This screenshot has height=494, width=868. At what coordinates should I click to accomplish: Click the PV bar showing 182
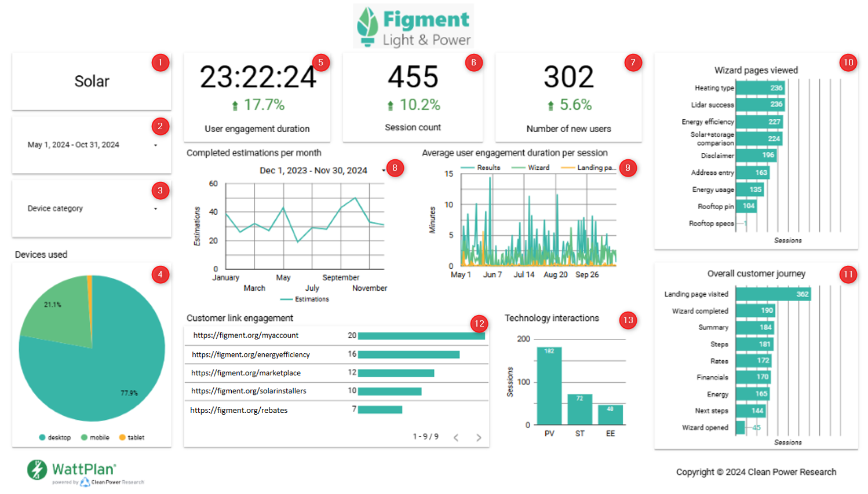pyautogui.click(x=549, y=386)
